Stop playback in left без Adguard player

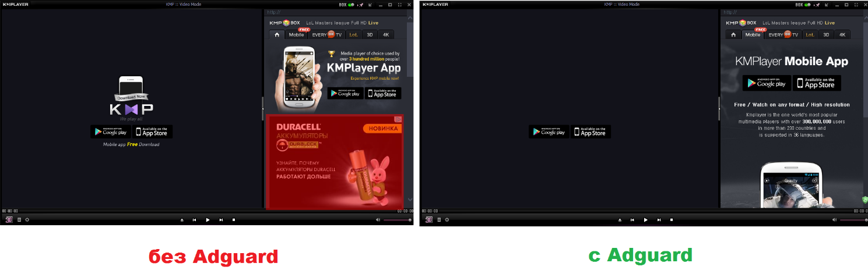pos(234,220)
